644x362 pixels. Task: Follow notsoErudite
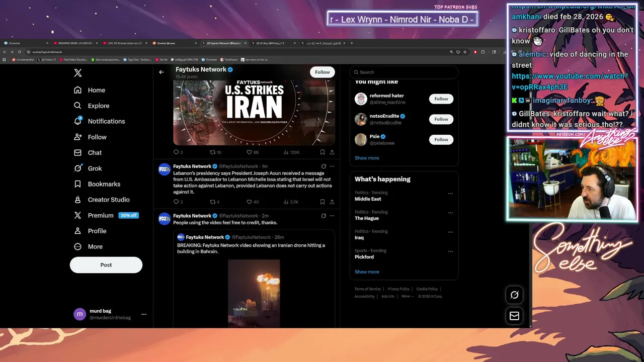441,119
